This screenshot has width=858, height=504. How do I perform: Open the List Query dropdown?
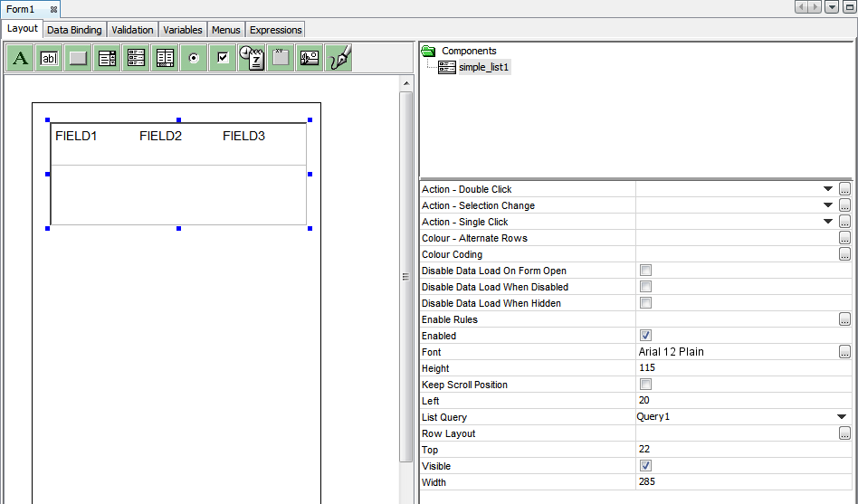point(841,417)
